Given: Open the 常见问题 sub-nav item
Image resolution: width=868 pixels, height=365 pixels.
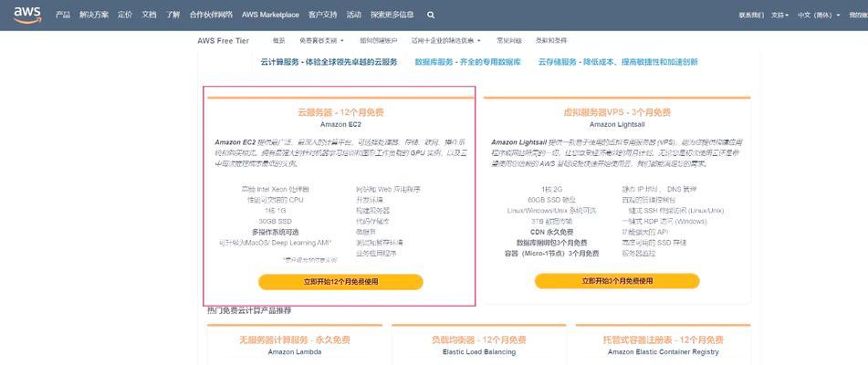Looking at the screenshot, I should [508, 41].
